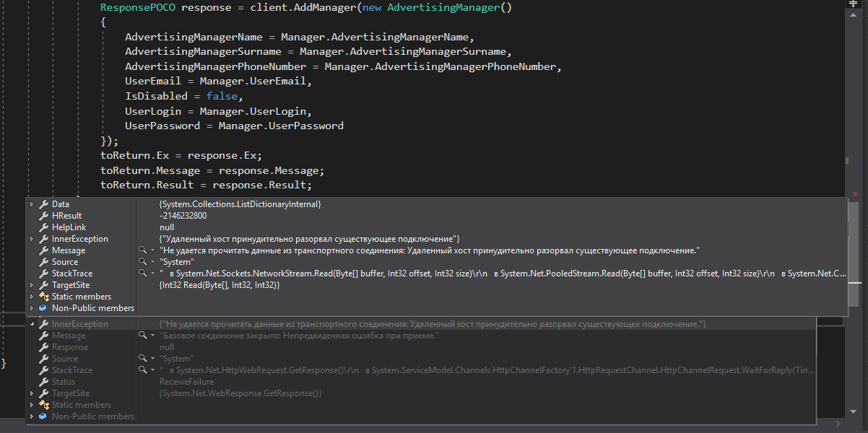
Task: Click the {Int32 Read(Byte[], Int32, Int32)} value
Action: coord(219,285)
